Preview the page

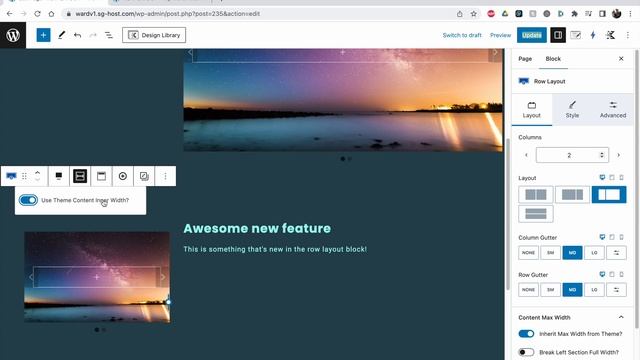500,35
